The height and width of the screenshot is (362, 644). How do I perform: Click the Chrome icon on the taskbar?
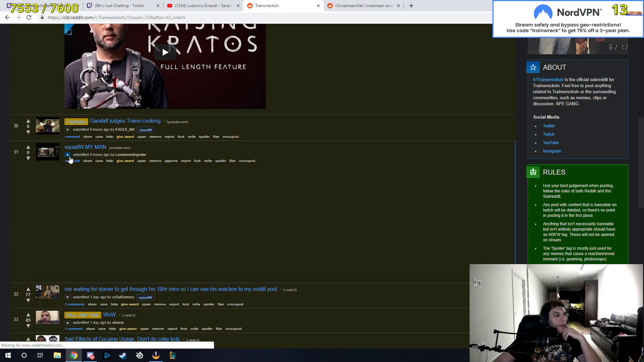click(x=74, y=355)
